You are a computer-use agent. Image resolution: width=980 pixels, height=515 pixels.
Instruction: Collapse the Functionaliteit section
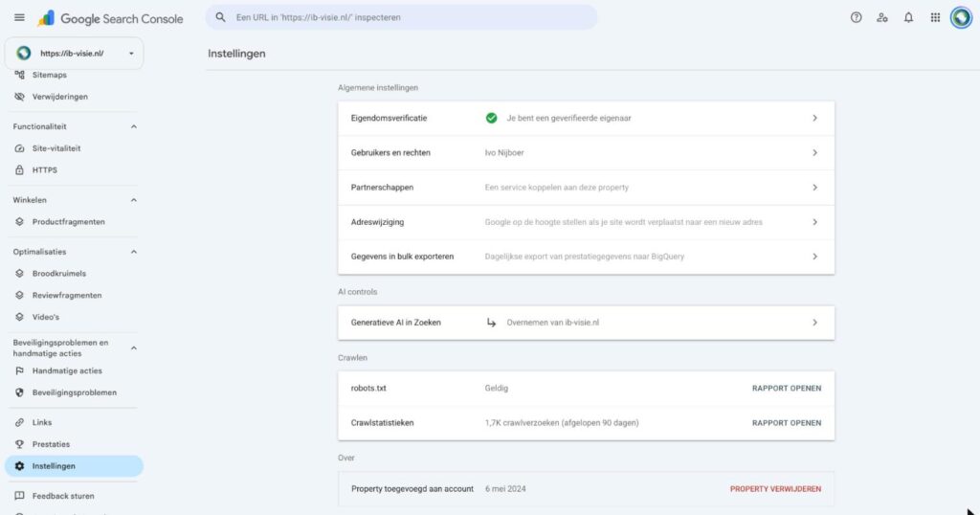click(x=133, y=127)
